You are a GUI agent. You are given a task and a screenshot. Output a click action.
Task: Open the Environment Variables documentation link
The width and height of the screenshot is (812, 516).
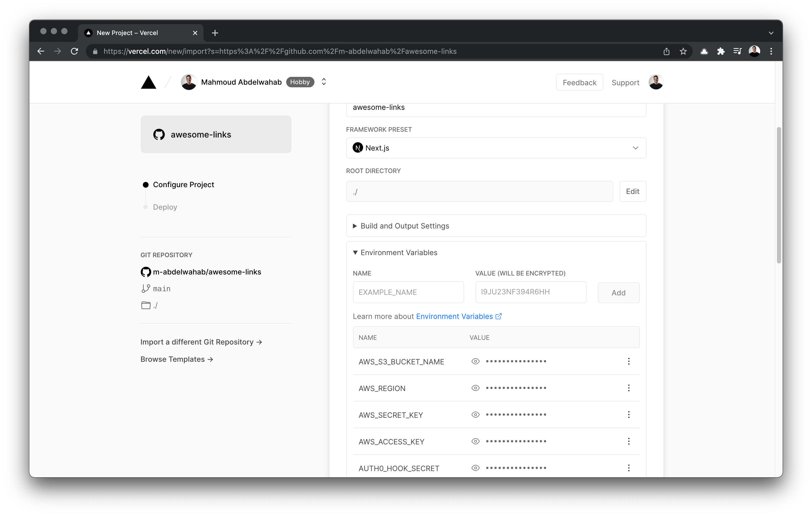[x=454, y=316]
